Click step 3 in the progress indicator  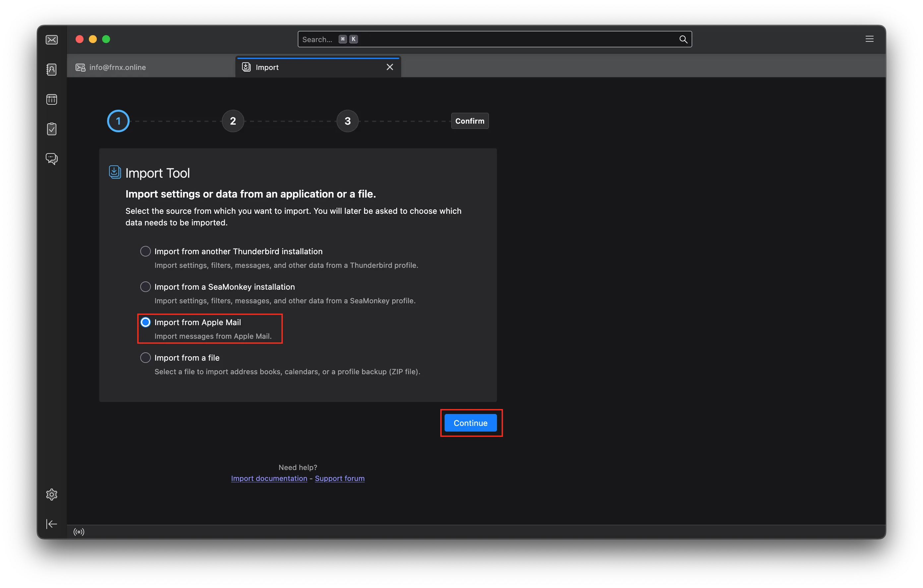(347, 121)
